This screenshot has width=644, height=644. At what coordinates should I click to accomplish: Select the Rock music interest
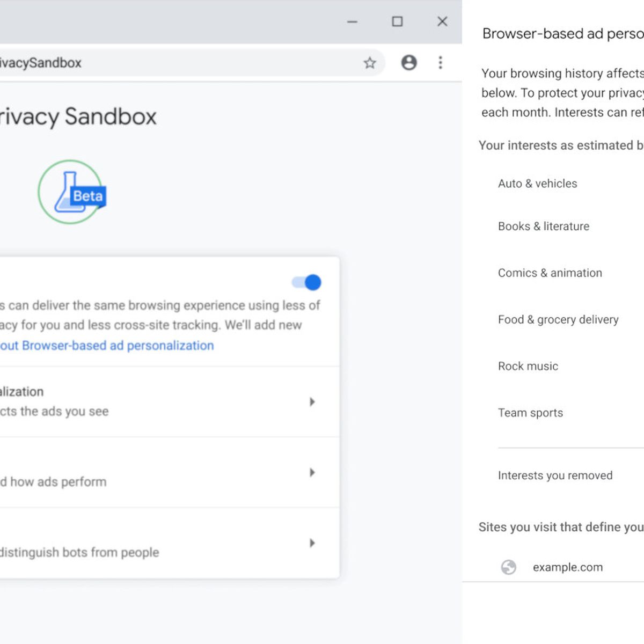[x=528, y=366]
